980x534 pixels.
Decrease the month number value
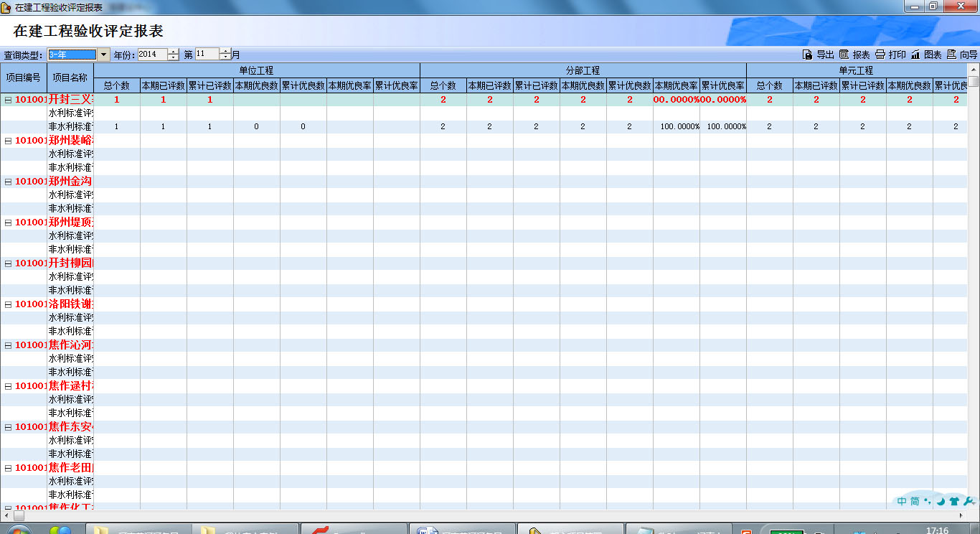point(225,57)
